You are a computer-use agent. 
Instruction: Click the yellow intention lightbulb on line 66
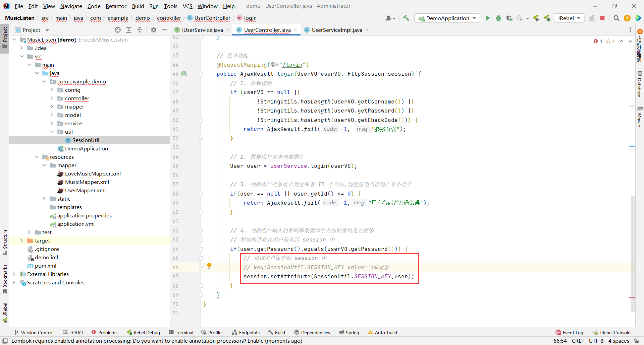(x=209, y=266)
